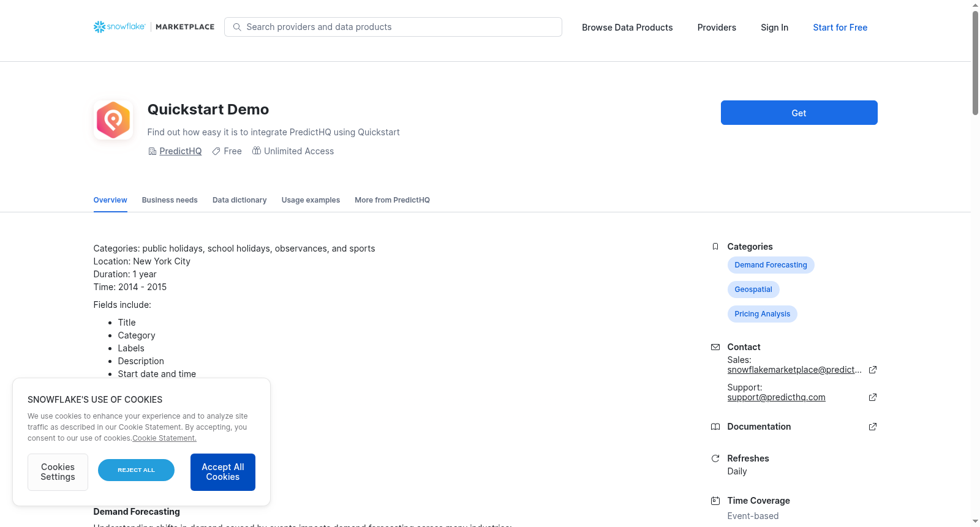Click the PredictHQ product logo
980x527 pixels.
coord(113,120)
